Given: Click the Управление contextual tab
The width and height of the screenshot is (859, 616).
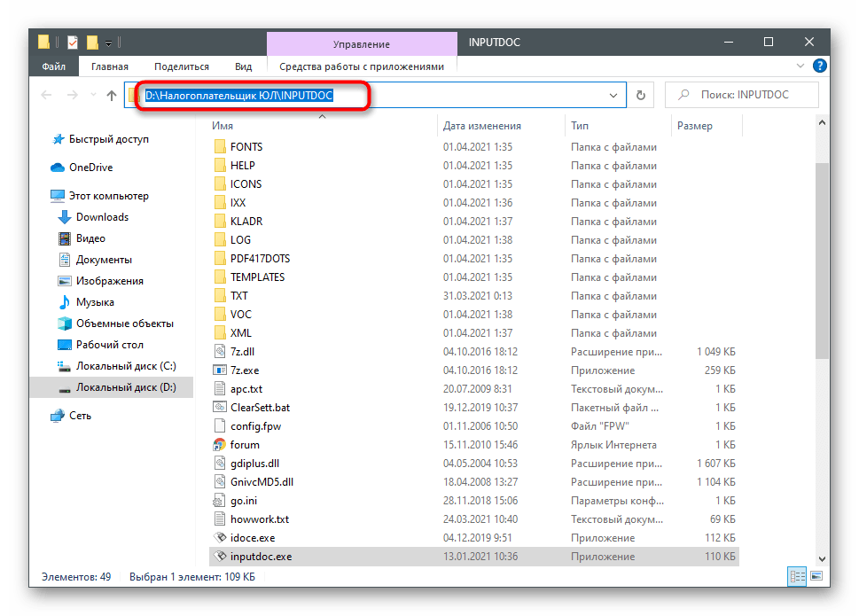Looking at the screenshot, I should click(x=362, y=43).
